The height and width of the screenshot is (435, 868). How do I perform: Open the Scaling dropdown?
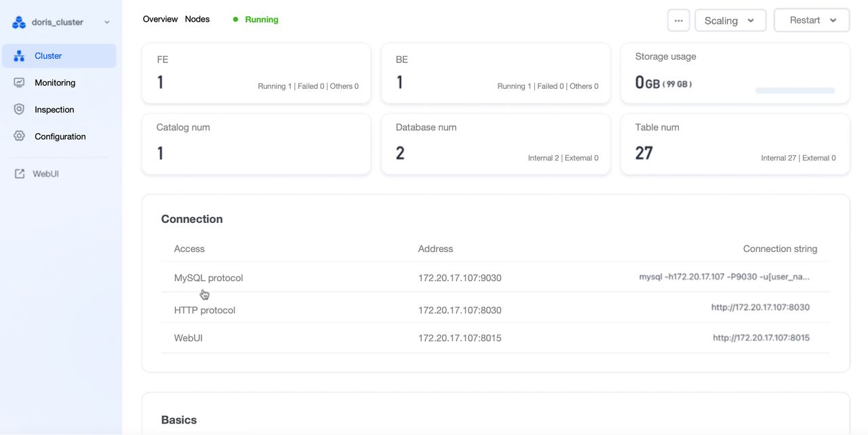click(x=730, y=20)
